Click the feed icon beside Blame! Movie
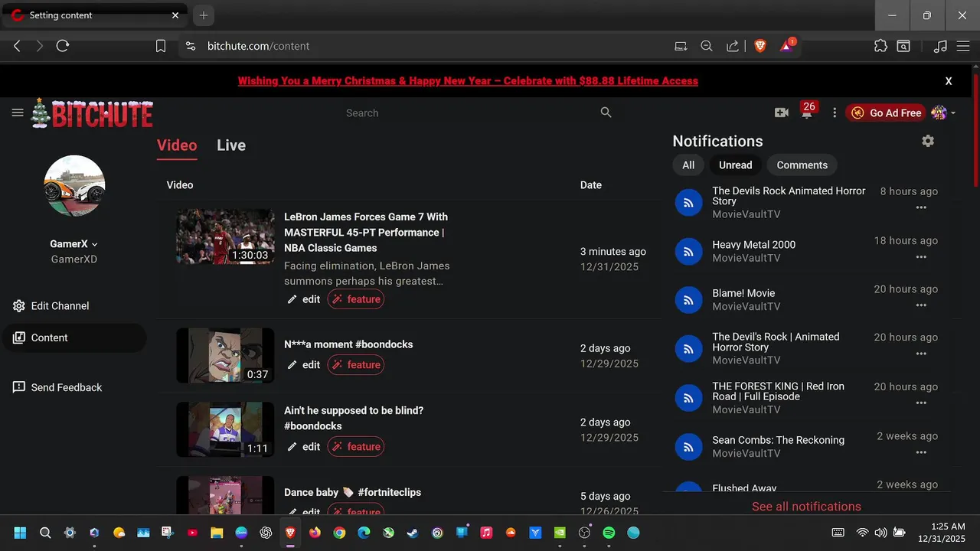 (688, 300)
